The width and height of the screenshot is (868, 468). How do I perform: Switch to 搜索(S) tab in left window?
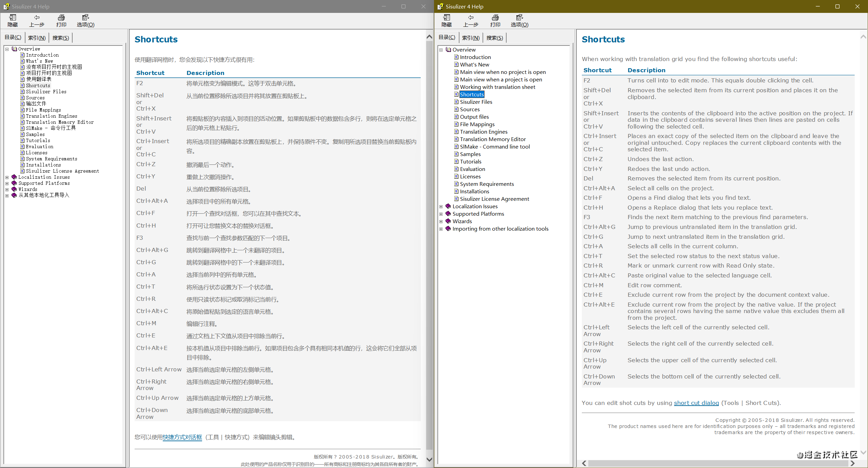pyautogui.click(x=61, y=38)
